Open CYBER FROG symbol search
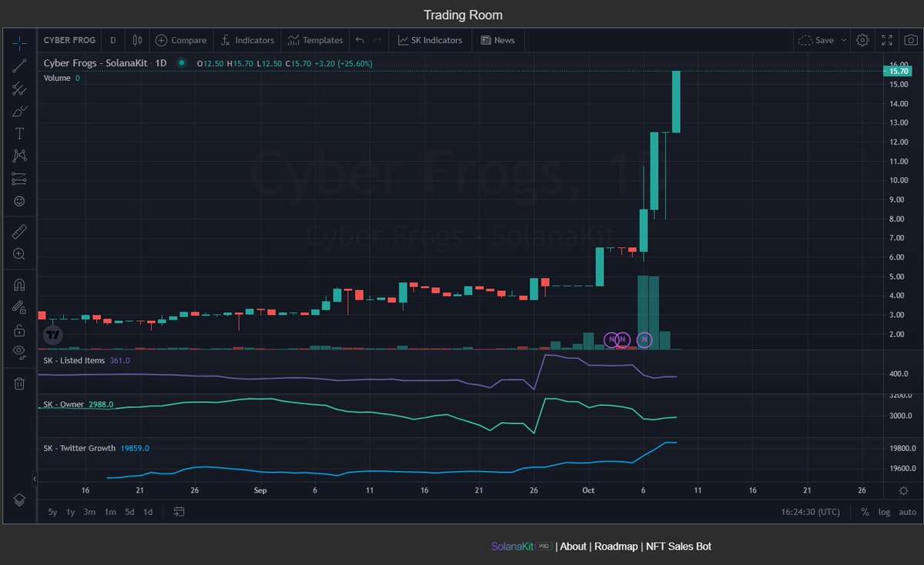Image resolution: width=924 pixels, height=565 pixels. (69, 40)
